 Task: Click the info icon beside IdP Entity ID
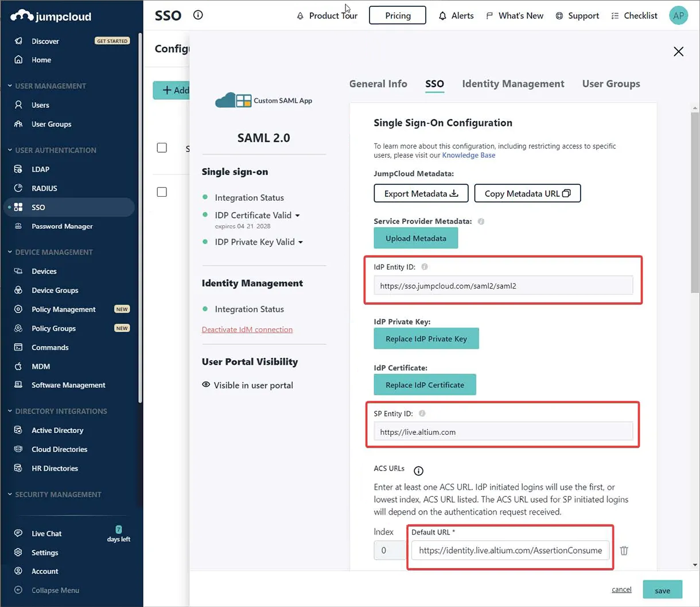[x=425, y=267]
